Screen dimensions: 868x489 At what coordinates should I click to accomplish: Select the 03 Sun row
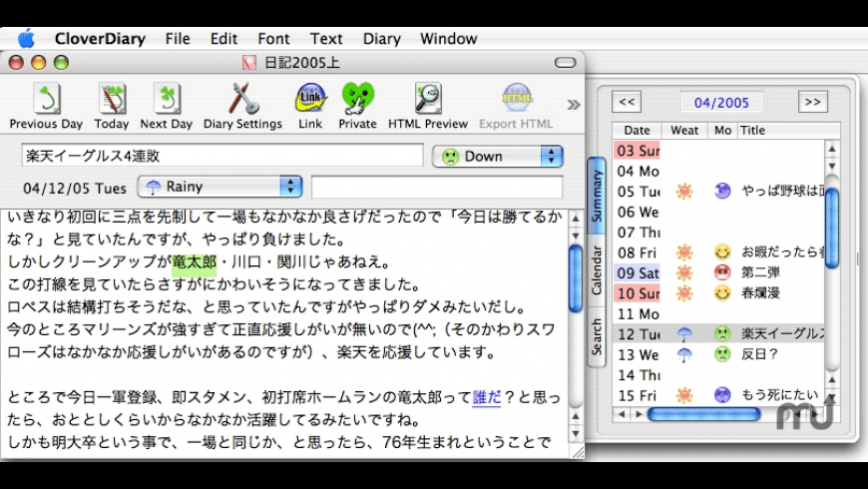click(718, 151)
